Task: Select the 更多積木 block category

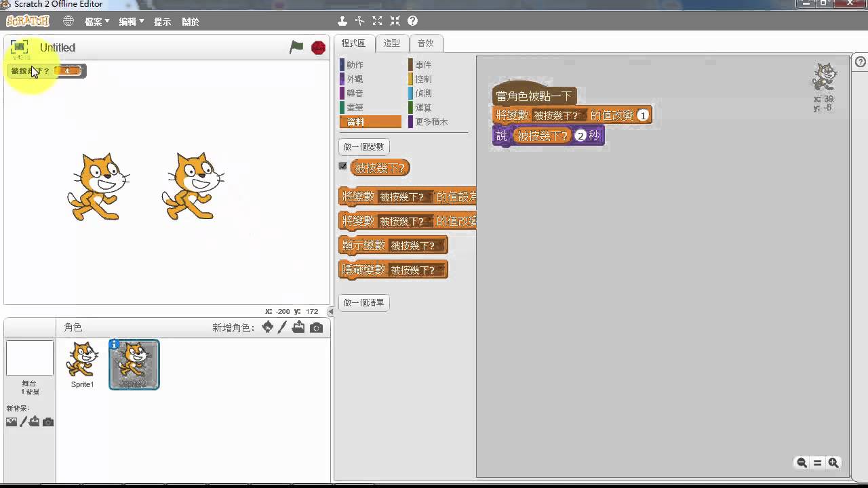Action: [x=438, y=122]
